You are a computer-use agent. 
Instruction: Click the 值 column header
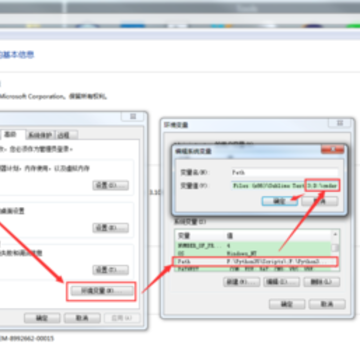278,236
